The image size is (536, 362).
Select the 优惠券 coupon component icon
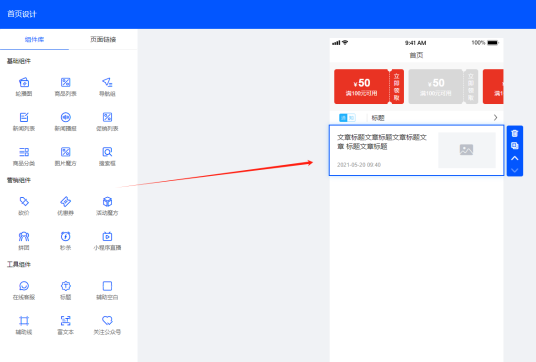point(66,202)
